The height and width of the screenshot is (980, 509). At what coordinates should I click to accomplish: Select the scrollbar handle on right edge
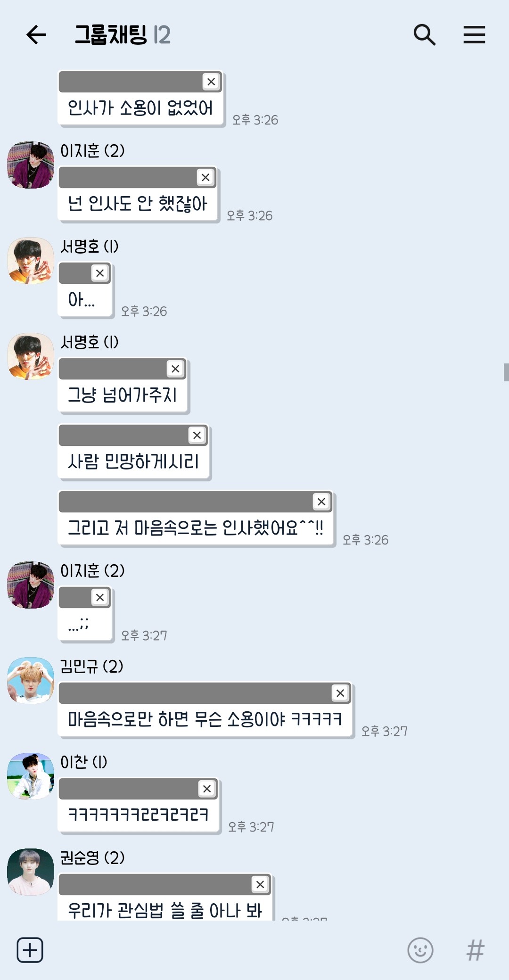[x=506, y=372]
